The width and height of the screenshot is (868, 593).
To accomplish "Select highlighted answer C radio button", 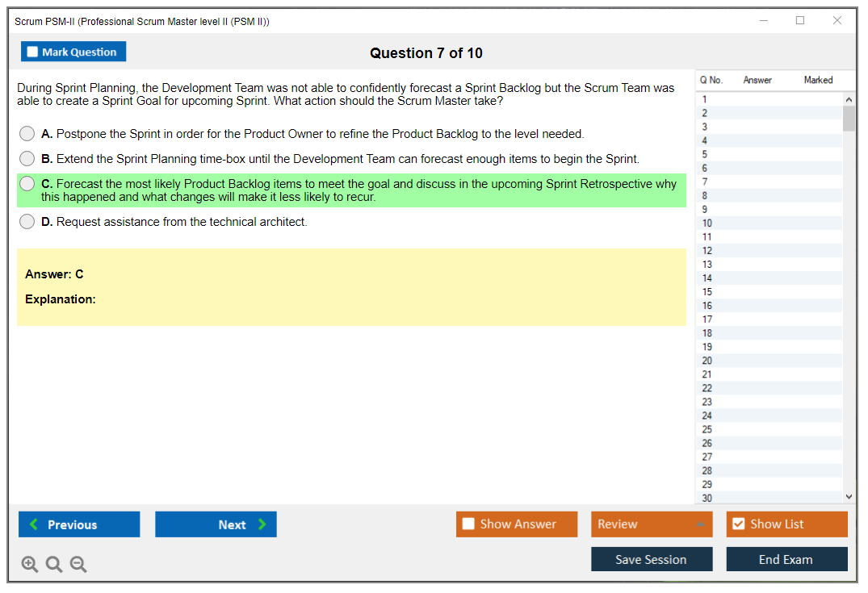I will click(27, 184).
